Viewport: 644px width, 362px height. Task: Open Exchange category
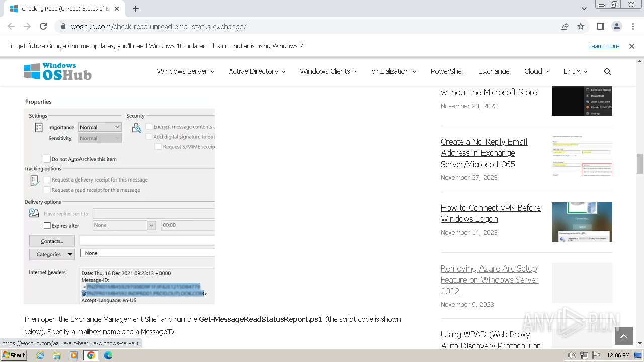pos(494,71)
